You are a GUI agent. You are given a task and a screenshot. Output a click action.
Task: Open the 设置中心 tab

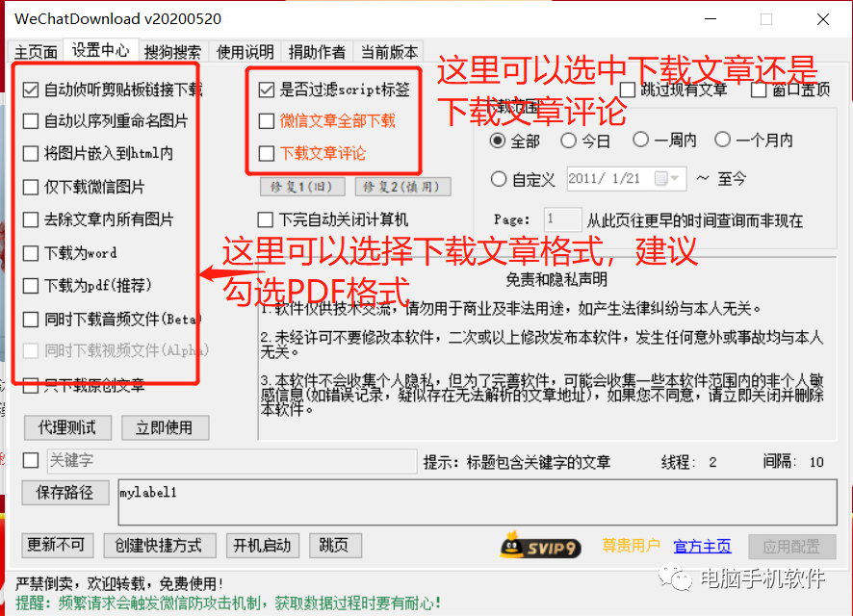(101, 51)
